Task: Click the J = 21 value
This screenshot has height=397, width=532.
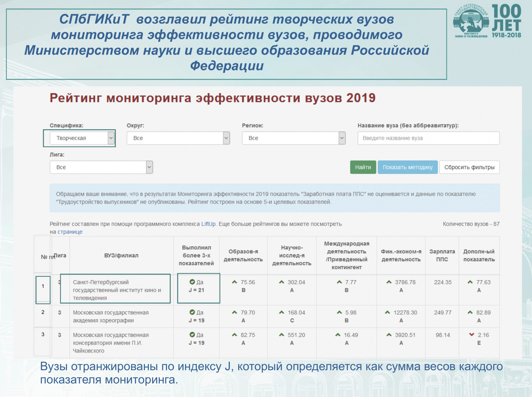Action: [x=197, y=290]
